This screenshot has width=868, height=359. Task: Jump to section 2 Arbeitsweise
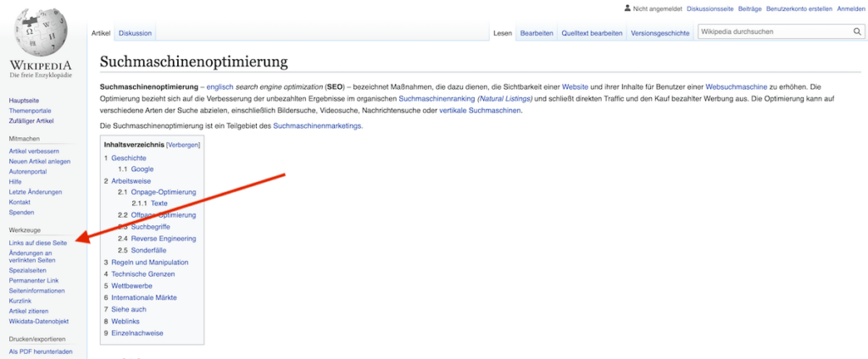tap(131, 181)
